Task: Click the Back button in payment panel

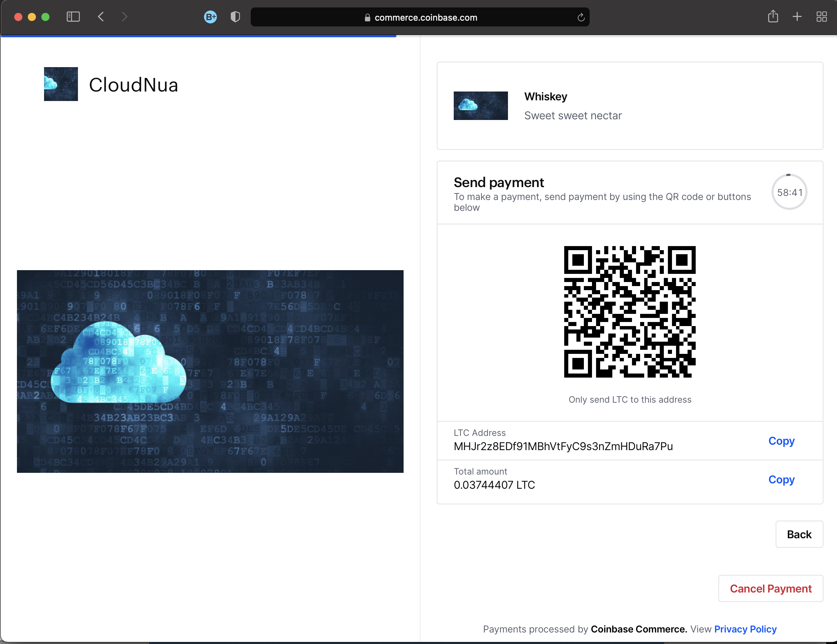Action: (x=799, y=534)
